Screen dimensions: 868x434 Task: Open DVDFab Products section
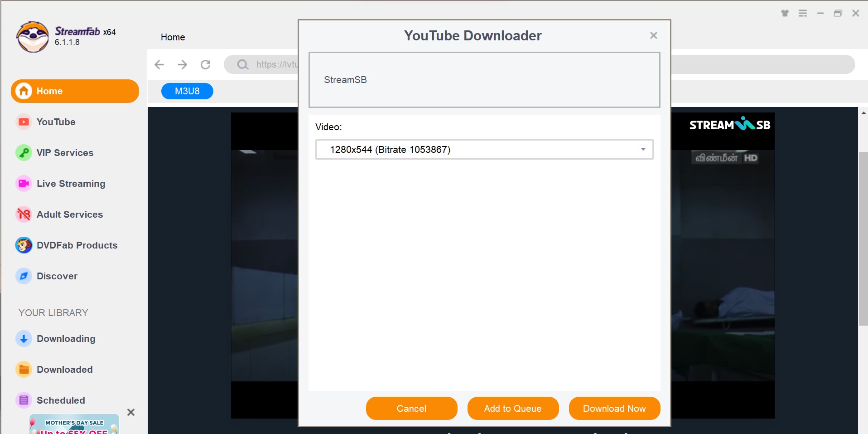(77, 245)
